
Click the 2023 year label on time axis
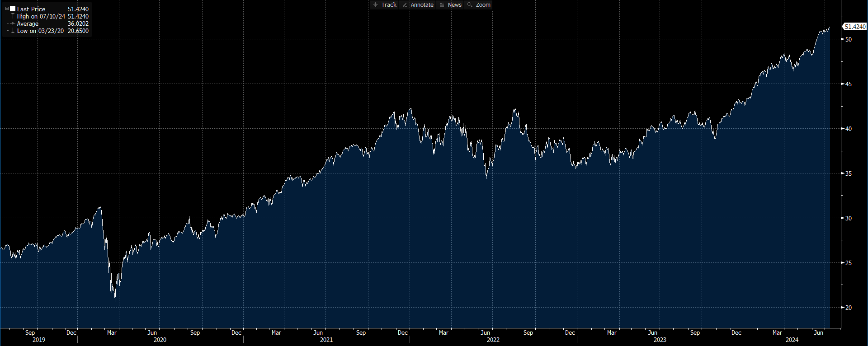660,340
